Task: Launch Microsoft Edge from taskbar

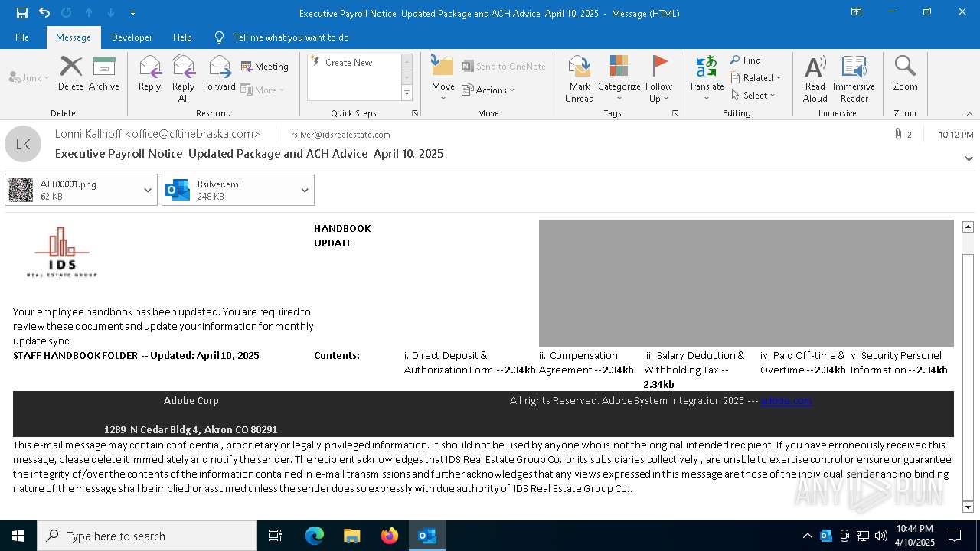Action: click(x=315, y=536)
